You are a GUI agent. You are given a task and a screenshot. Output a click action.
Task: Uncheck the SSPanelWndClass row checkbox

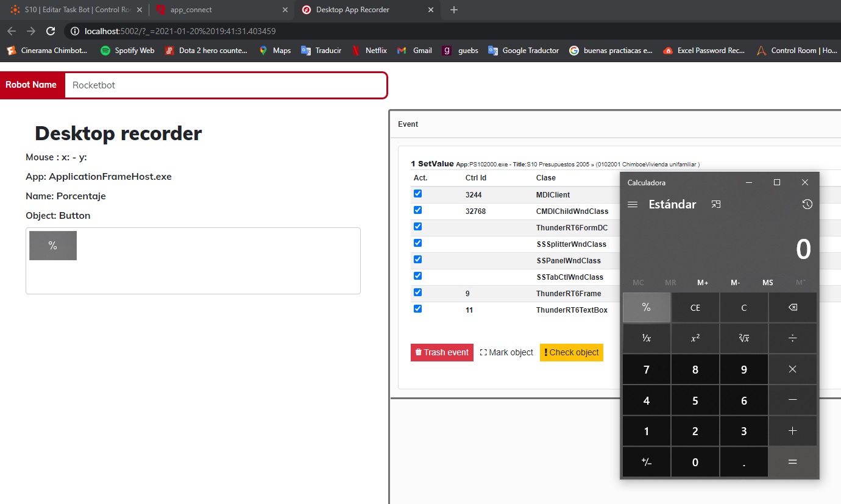click(x=417, y=260)
